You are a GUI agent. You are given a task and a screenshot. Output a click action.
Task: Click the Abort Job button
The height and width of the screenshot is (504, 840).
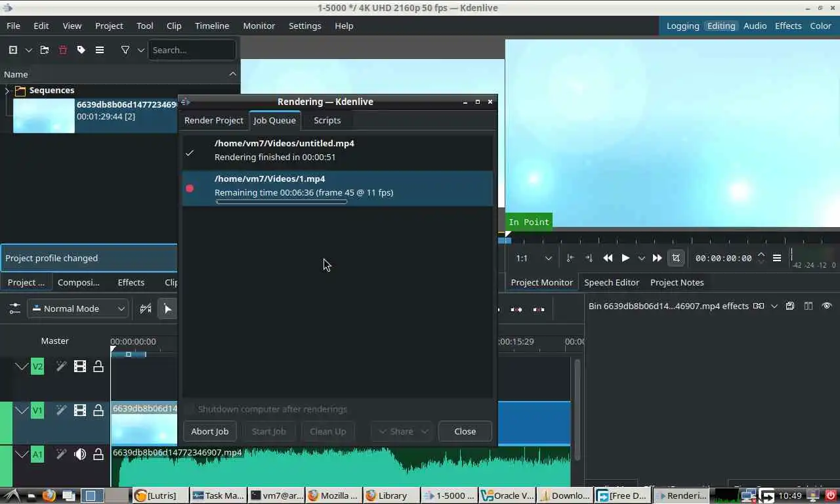tap(210, 431)
